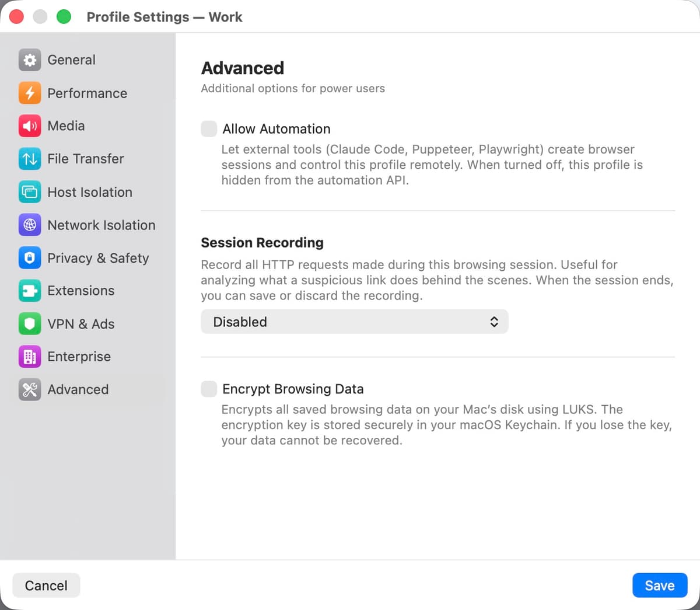Click the Session Recording heading
This screenshot has width=700, height=610.
[262, 242]
